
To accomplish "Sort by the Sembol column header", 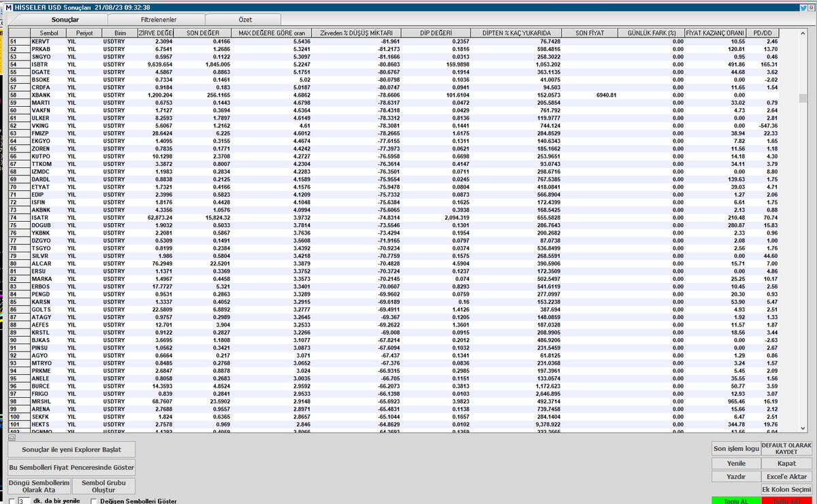I will click(x=48, y=33).
